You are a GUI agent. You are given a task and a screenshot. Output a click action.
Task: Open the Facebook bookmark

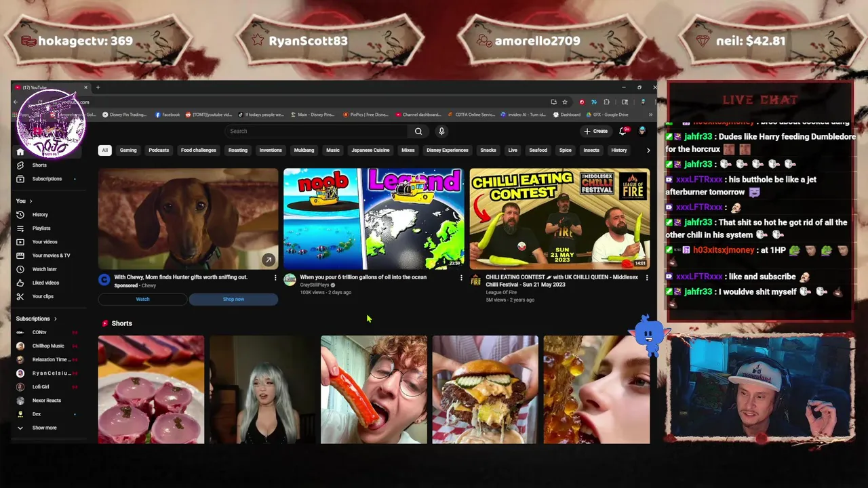point(167,115)
